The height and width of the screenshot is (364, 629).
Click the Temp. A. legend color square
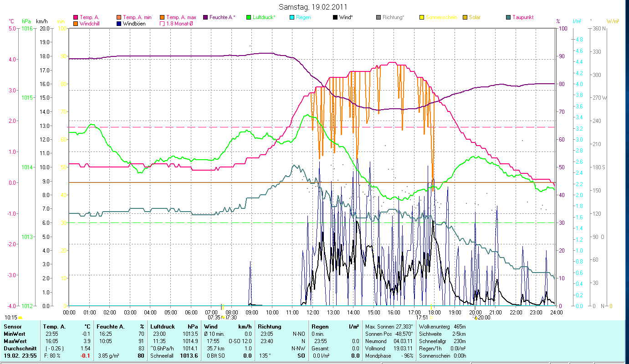coord(76,17)
